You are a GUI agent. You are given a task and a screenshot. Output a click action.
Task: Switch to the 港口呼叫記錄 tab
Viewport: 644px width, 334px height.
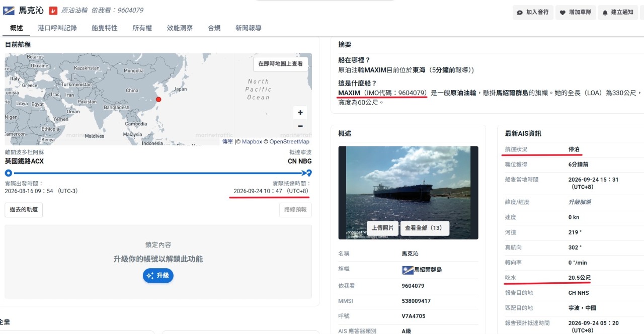coord(57,28)
